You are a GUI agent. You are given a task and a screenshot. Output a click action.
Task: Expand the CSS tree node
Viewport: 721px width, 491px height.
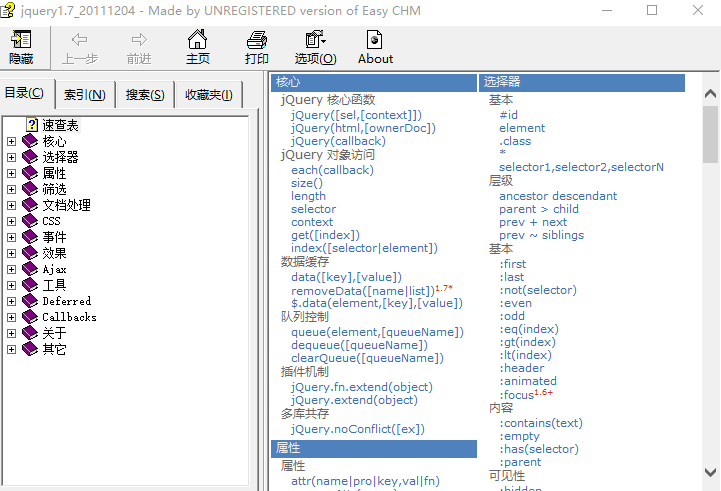[x=12, y=221]
